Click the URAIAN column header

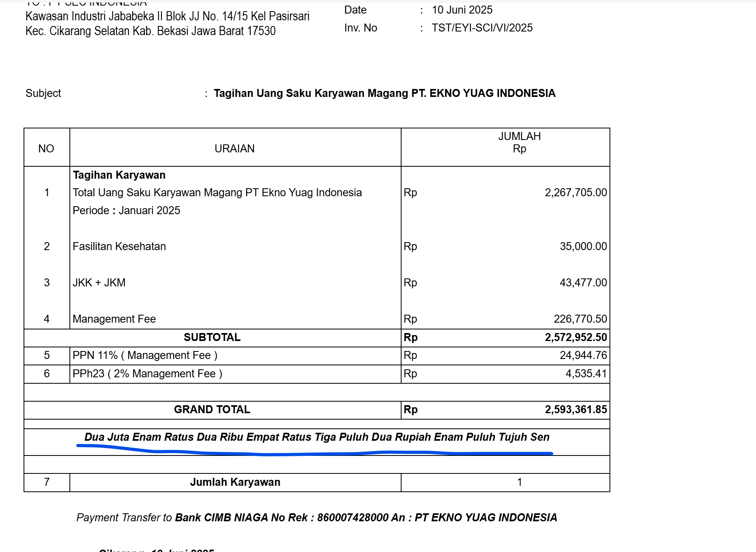tap(235, 149)
